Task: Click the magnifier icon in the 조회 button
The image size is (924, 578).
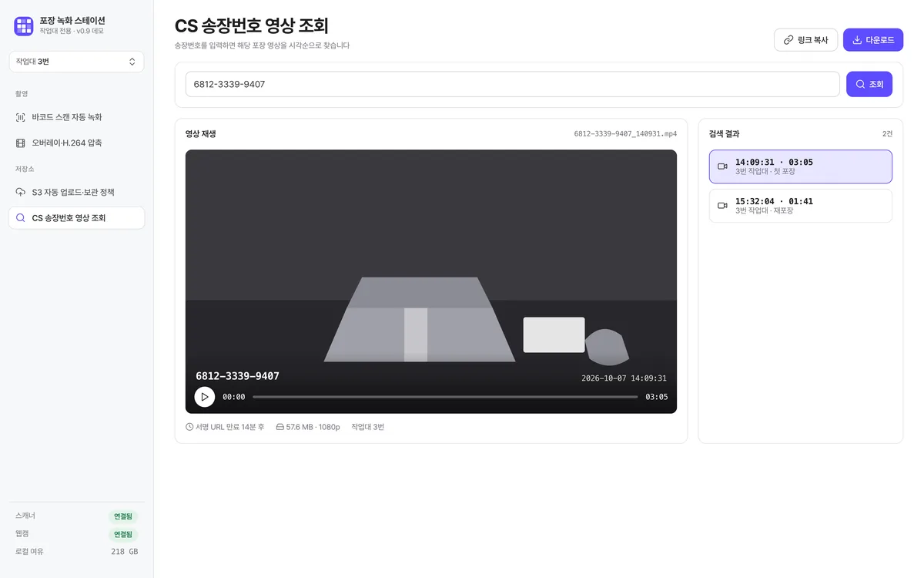Action: [861, 84]
